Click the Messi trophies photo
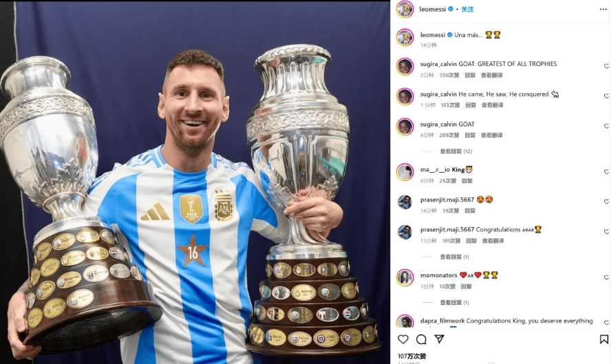The height and width of the screenshot is (364, 611). click(x=195, y=182)
